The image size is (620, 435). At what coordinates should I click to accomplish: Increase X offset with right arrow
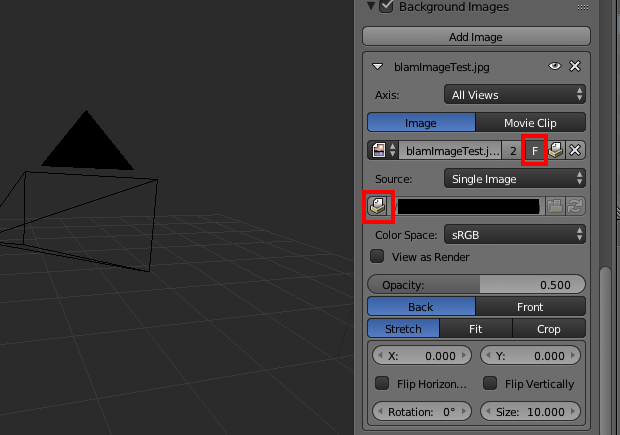coord(464,356)
